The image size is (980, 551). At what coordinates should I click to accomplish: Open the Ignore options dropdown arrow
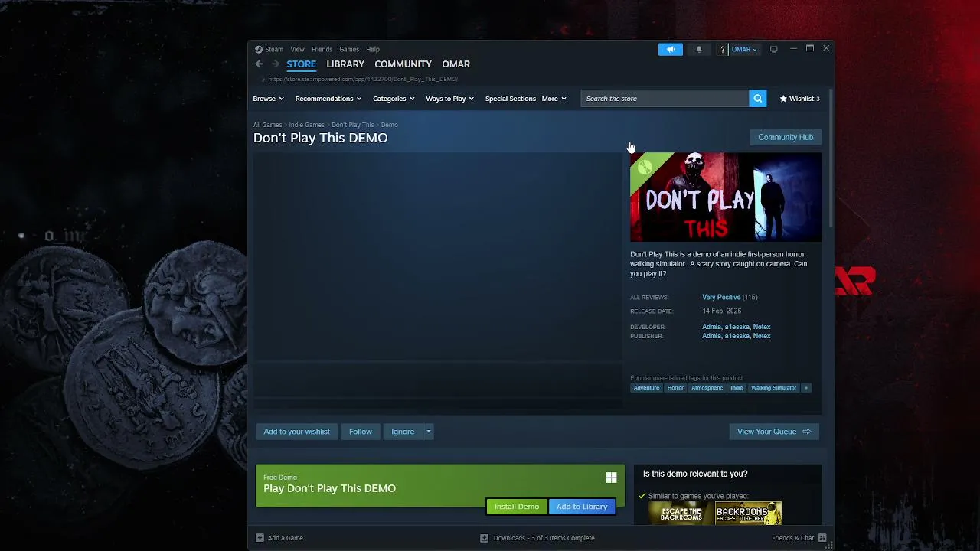point(429,432)
